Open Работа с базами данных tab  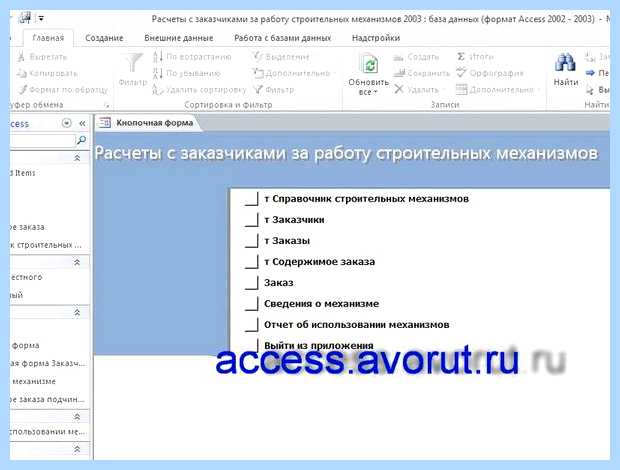[x=282, y=38]
